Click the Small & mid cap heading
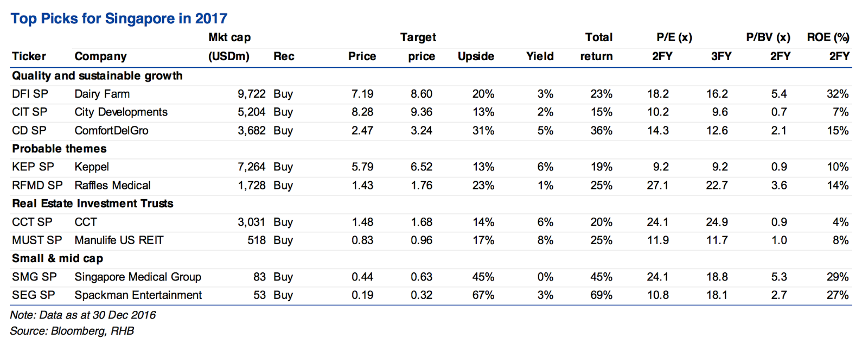 [x=58, y=258]
